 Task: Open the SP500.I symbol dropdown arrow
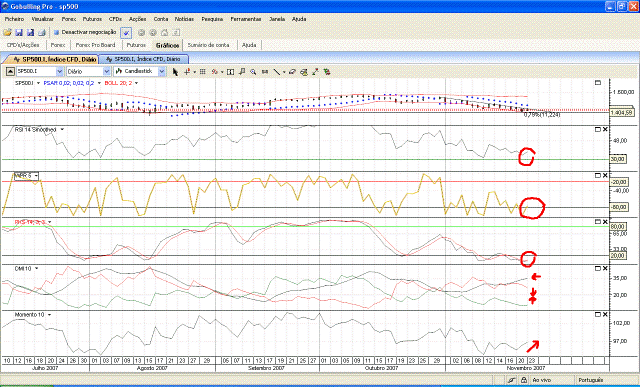[60, 71]
